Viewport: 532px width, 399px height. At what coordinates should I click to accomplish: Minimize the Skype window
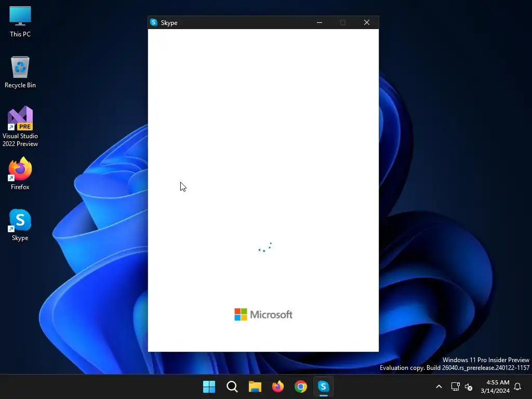click(320, 22)
